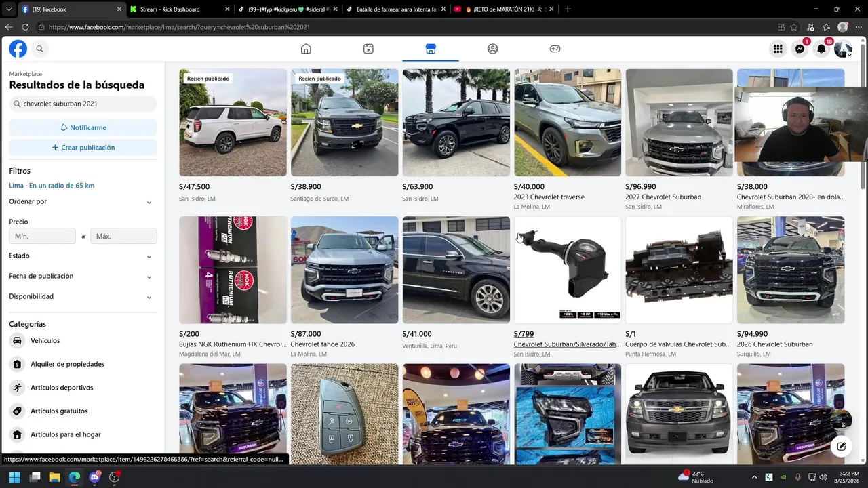Open the 2027 Chevrolet Suburban S/96.990 photo

(679, 123)
